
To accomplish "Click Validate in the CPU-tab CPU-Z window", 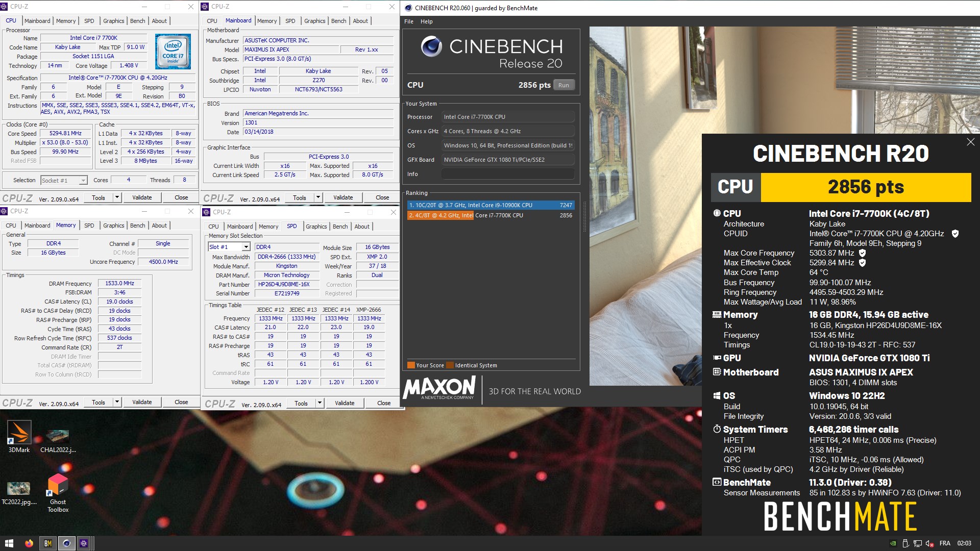I will pos(142,197).
